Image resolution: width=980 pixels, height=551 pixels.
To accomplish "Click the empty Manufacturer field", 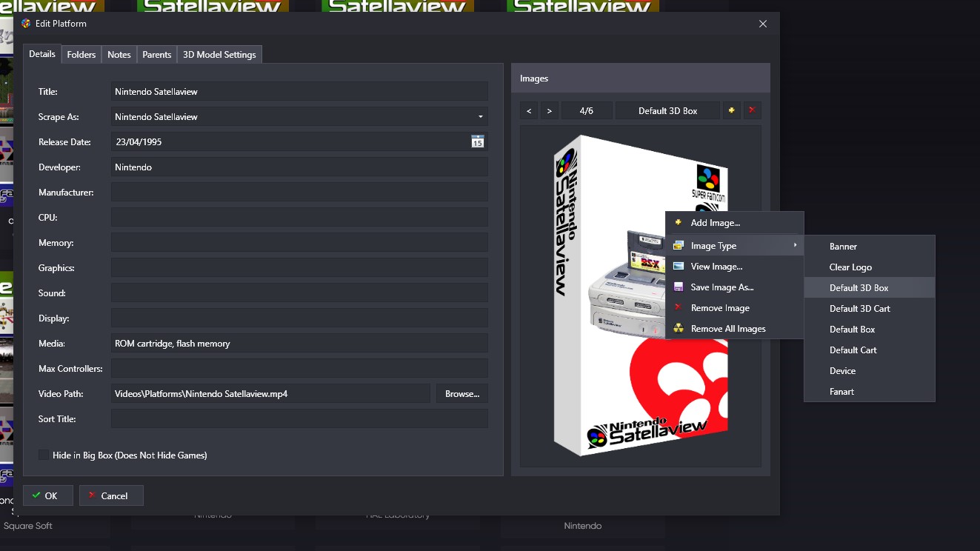I will coord(299,192).
